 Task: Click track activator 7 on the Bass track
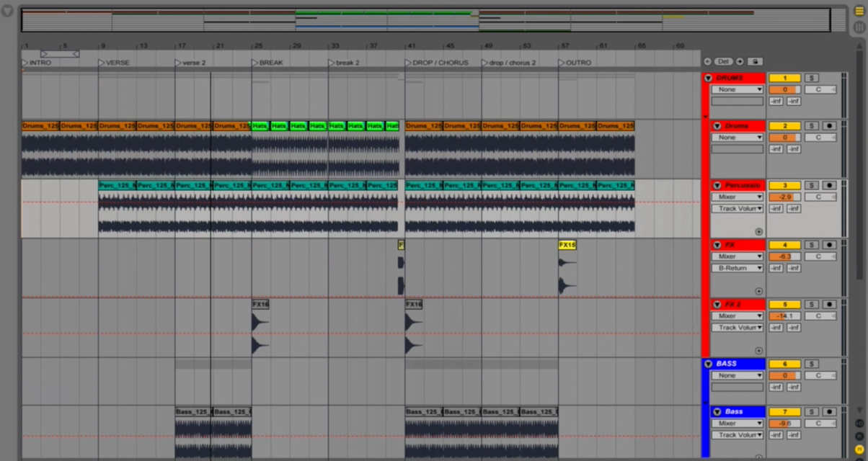click(x=784, y=412)
